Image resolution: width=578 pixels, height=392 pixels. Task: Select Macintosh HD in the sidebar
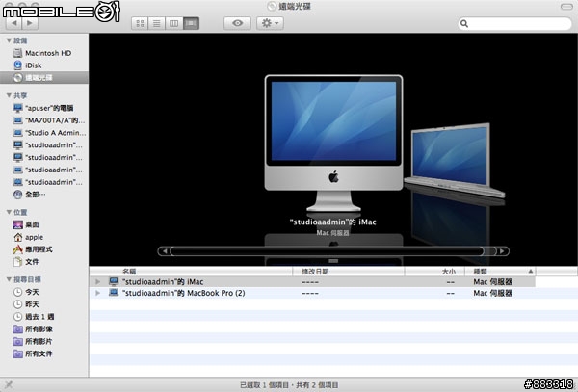[42, 53]
